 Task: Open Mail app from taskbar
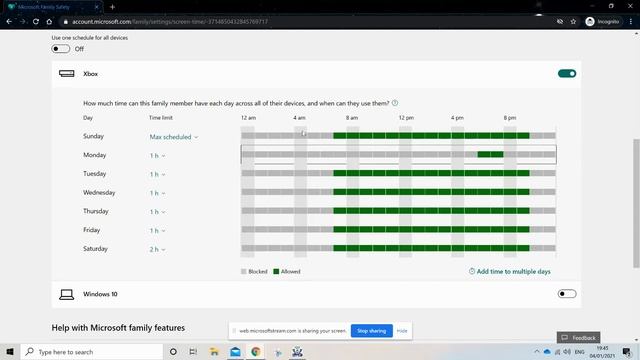tap(235, 351)
